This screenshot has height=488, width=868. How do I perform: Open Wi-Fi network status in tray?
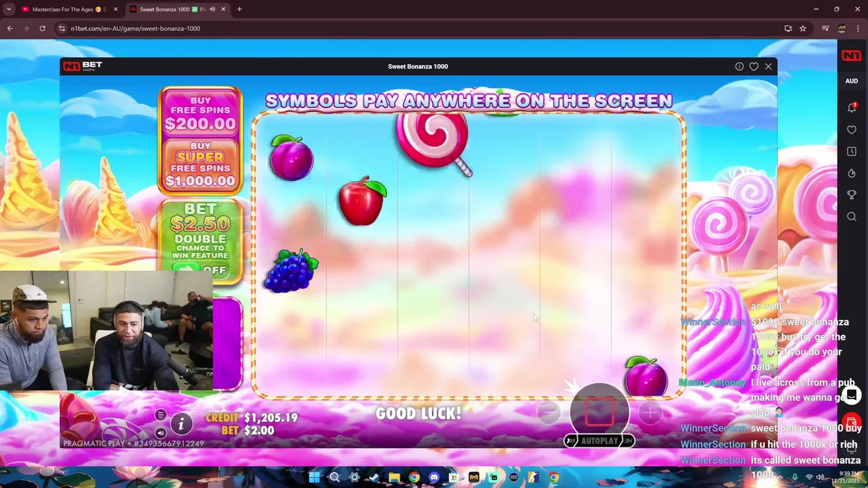coord(808,477)
